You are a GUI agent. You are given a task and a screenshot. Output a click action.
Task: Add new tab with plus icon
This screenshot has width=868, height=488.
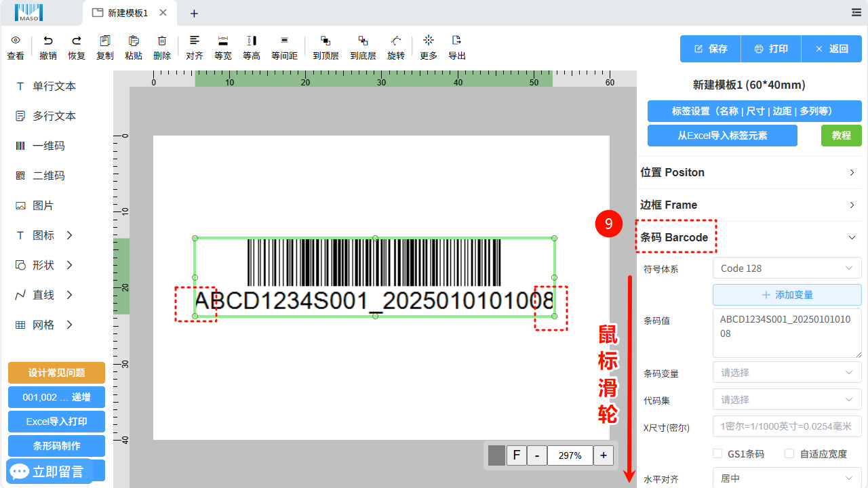coord(194,14)
